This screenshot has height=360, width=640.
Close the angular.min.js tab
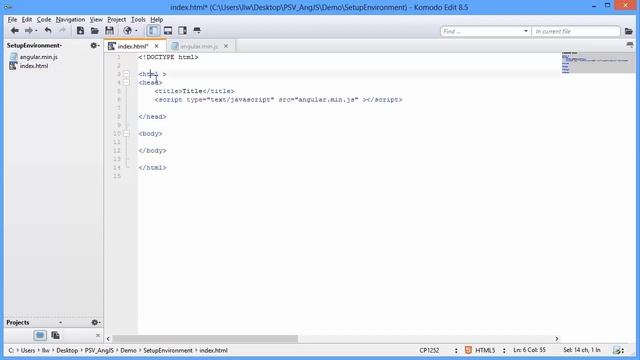pos(226,46)
